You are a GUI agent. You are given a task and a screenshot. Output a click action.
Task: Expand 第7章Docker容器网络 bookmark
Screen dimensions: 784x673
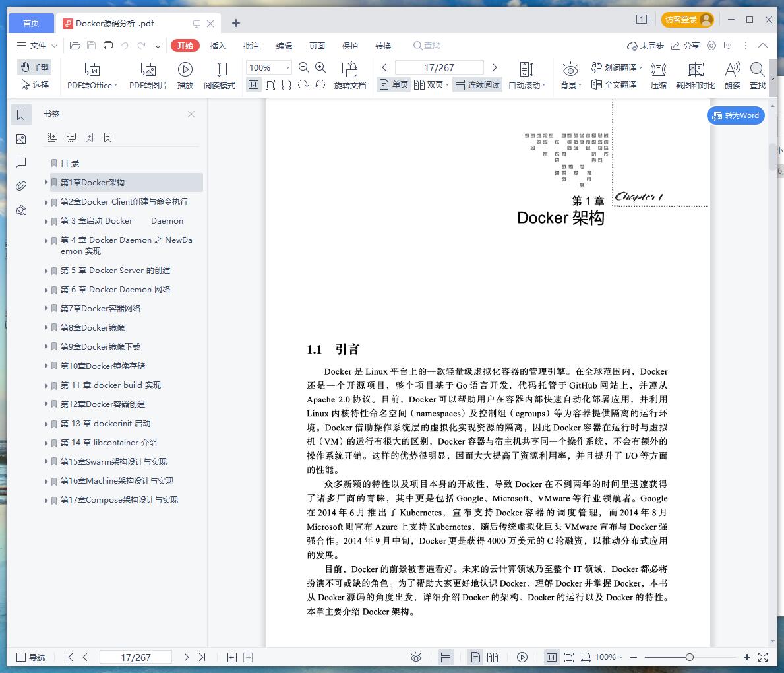46,309
